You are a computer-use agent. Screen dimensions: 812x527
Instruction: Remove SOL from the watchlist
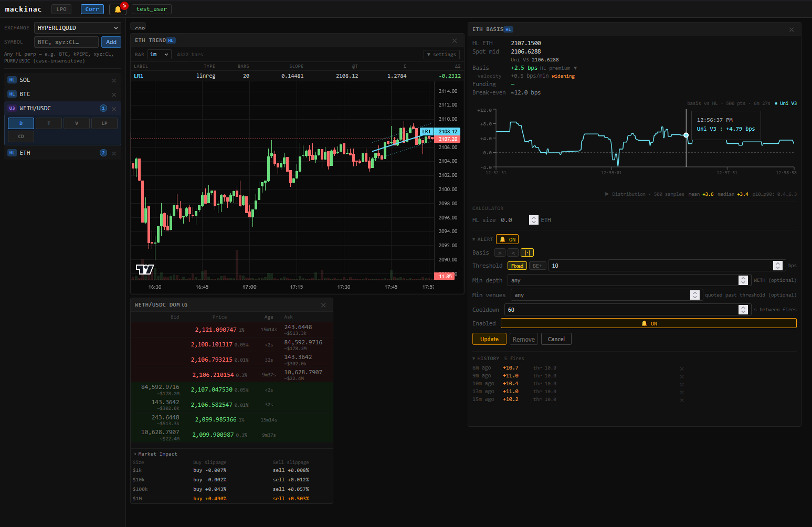114,80
